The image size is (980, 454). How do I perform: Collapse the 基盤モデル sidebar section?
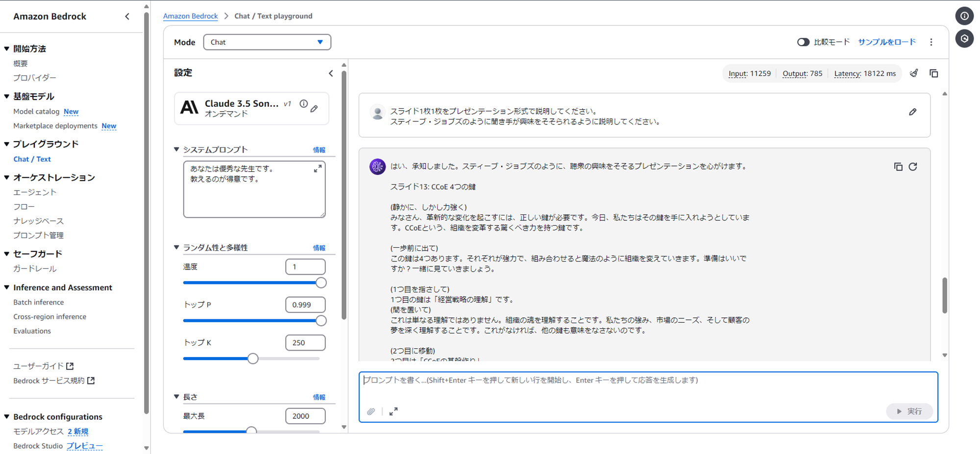(7, 96)
